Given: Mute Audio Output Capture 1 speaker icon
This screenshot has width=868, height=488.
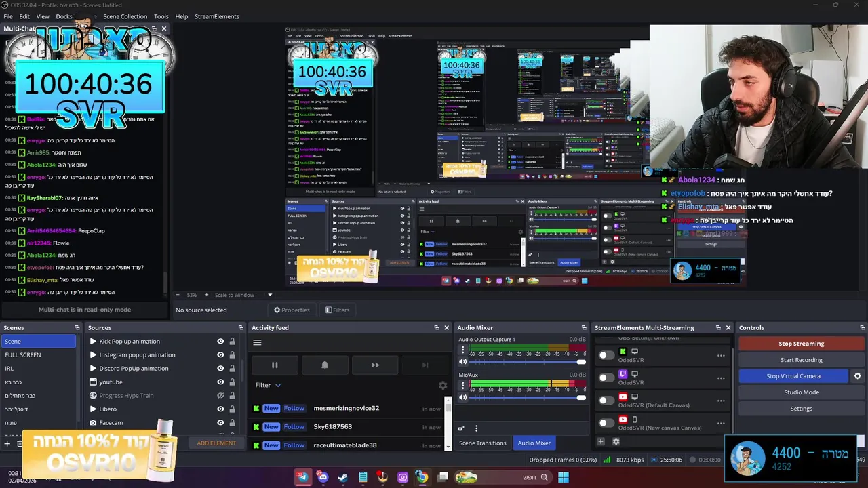Looking at the screenshot, I should tap(463, 361).
